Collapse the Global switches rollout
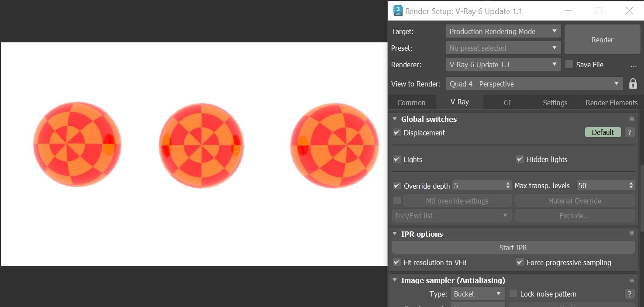644x307 pixels. click(x=395, y=119)
